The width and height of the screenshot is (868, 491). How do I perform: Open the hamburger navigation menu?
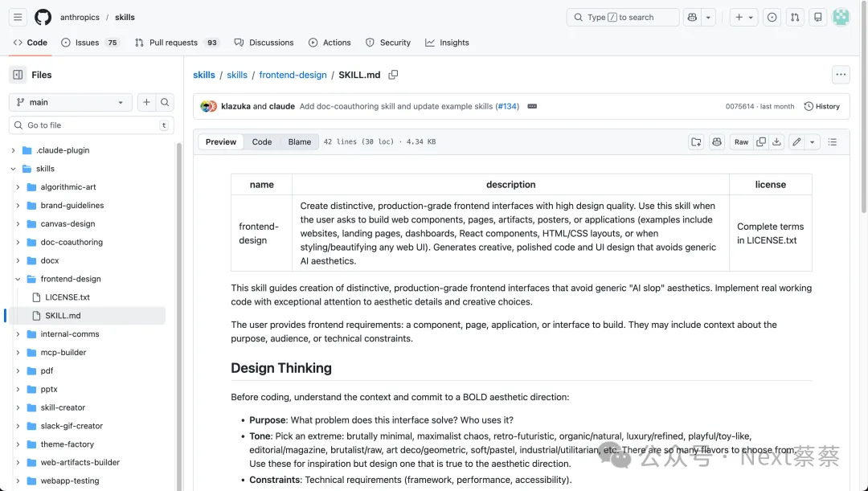pyautogui.click(x=18, y=17)
